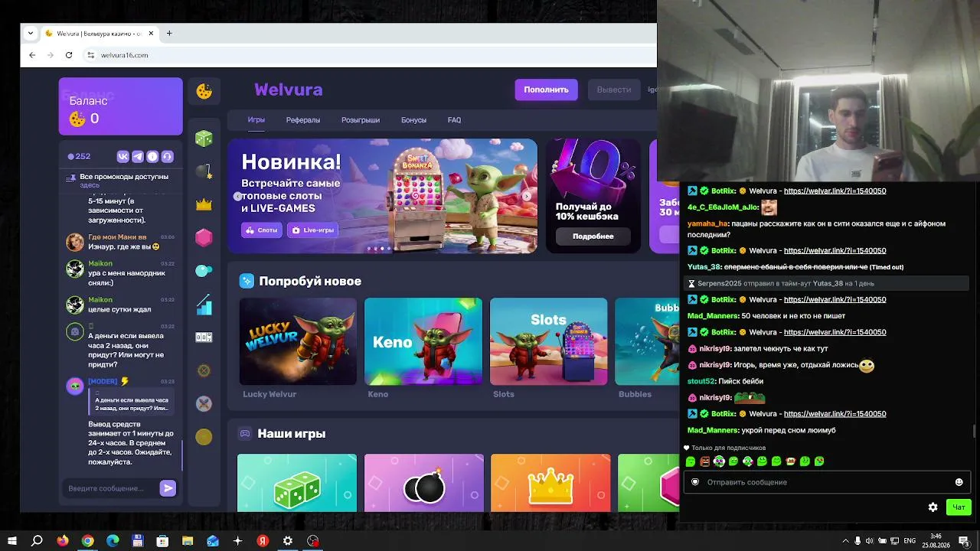
Task: Open the green dice game card
Action: [297, 483]
